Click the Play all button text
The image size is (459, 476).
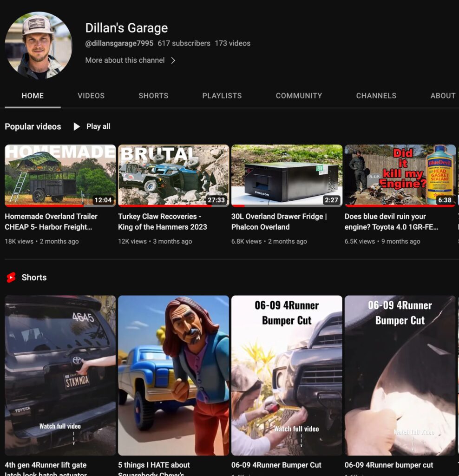tap(98, 126)
